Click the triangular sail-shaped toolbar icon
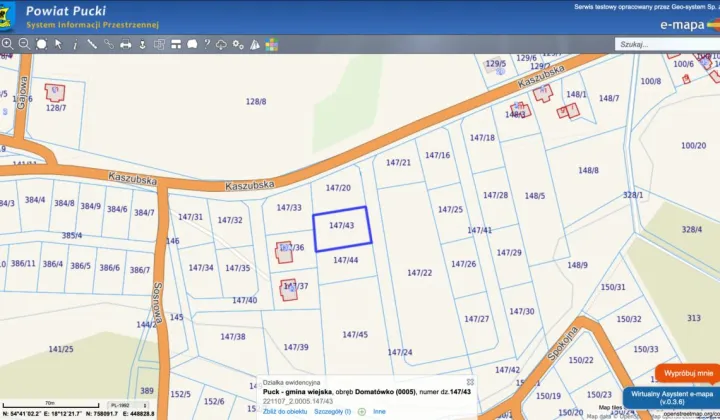 point(255,45)
